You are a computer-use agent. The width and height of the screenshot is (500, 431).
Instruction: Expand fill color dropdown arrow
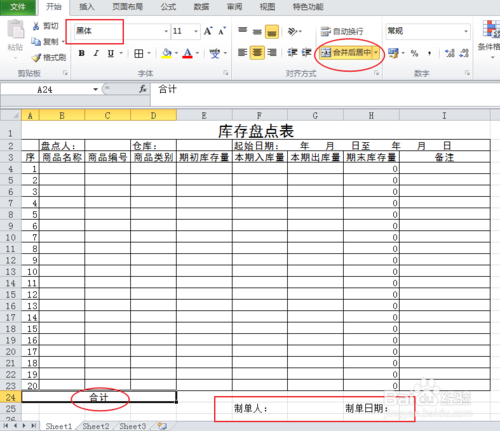coord(176,53)
